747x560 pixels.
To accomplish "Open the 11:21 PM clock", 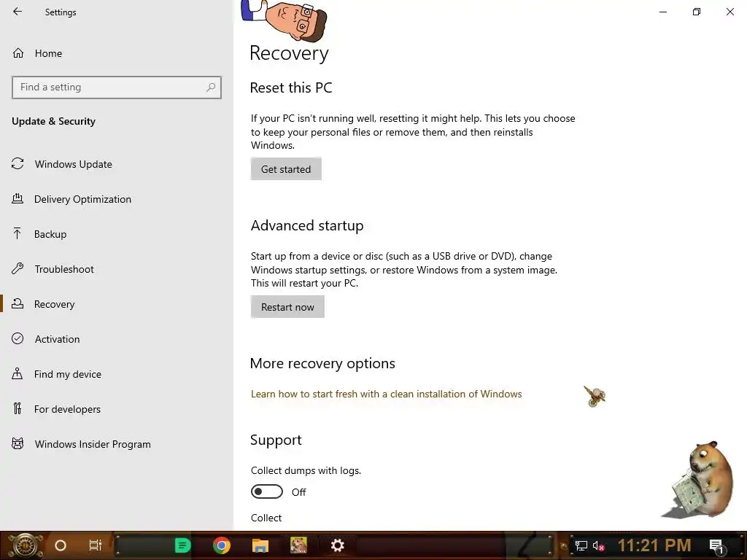I will (654, 545).
